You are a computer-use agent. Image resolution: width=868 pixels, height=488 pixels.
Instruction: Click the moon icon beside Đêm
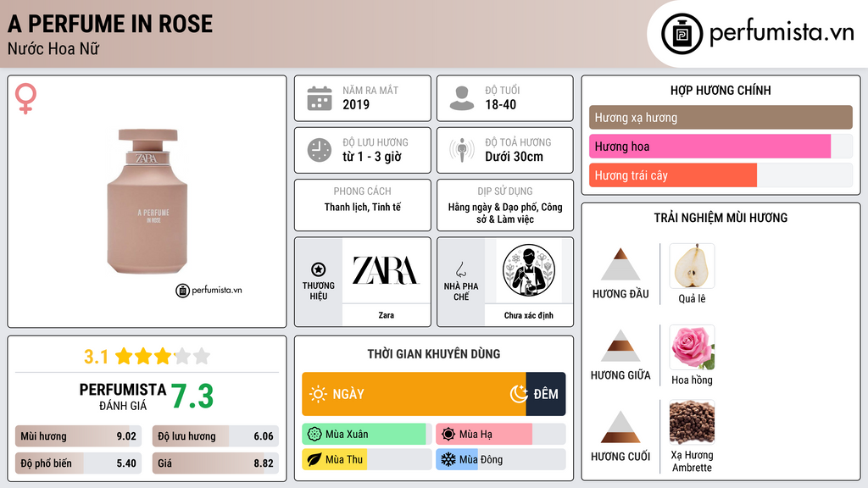click(x=519, y=394)
